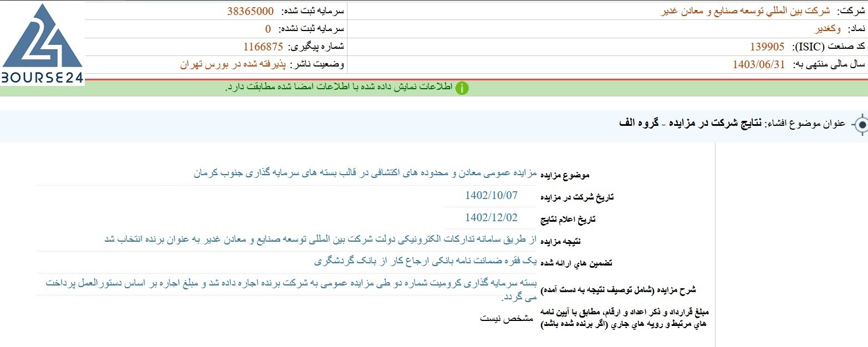Image resolution: width=868 pixels, height=347 pixels.
Task: Click the guarantee text mentioning بانک گردشگری
Action: pyautogui.click(x=426, y=261)
